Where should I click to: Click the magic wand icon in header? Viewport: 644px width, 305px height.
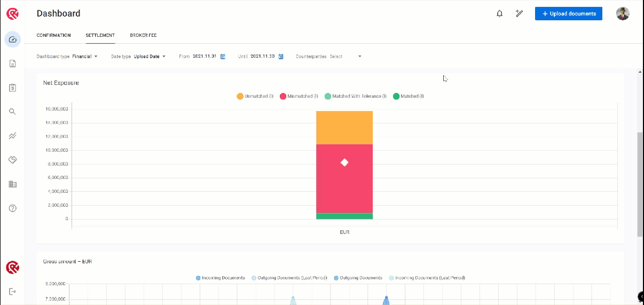pos(519,14)
